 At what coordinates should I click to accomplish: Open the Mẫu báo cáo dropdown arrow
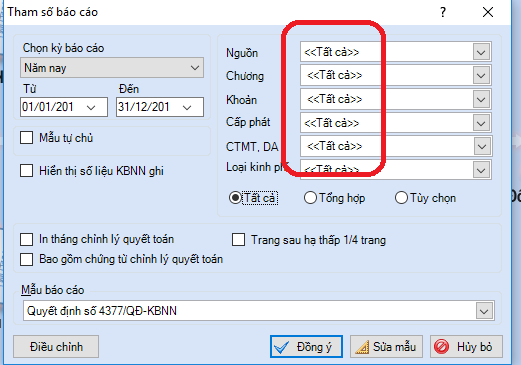[x=484, y=311]
